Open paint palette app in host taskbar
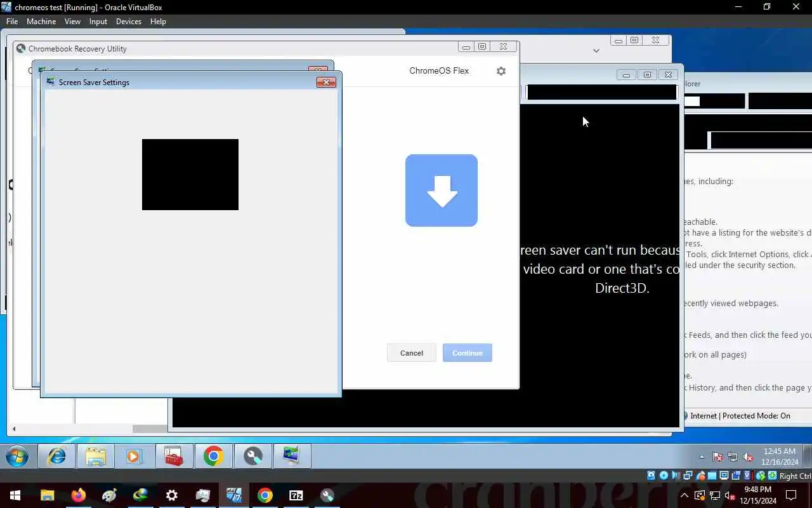This screenshot has width=812, height=508. pyautogui.click(x=110, y=495)
